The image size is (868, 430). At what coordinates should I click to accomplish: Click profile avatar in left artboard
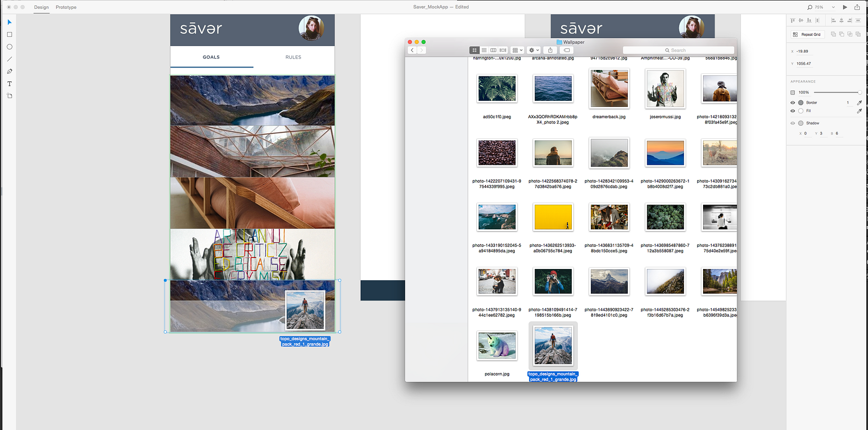click(x=311, y=28)
